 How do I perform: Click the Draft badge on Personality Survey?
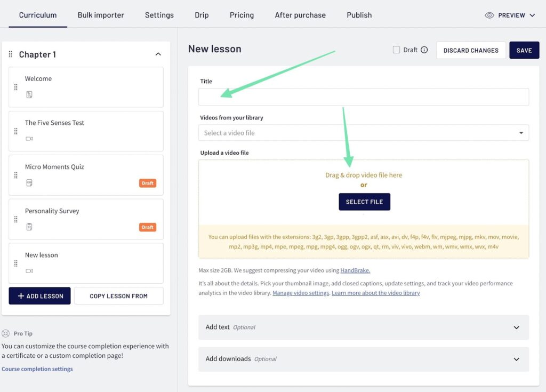point(148,227)
